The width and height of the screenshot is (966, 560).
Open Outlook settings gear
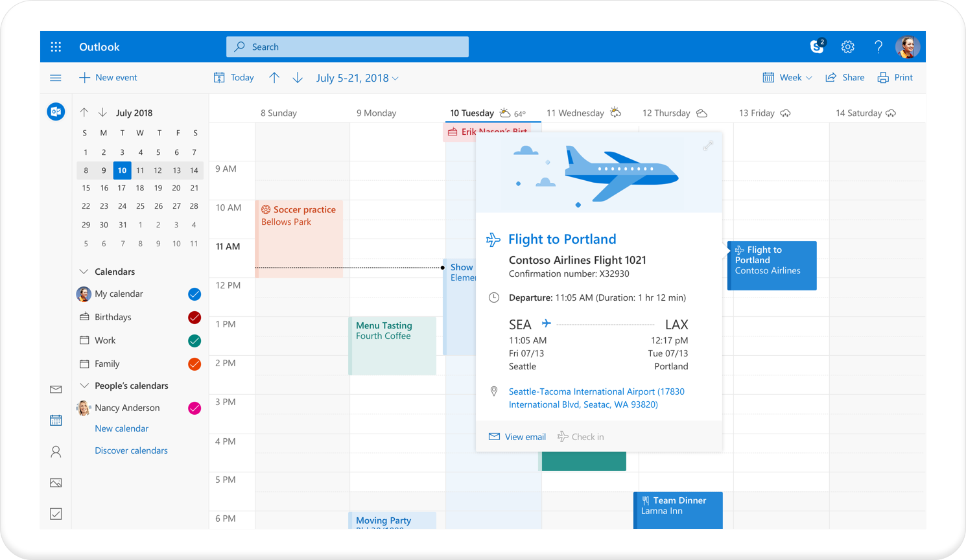pos(847,47)
